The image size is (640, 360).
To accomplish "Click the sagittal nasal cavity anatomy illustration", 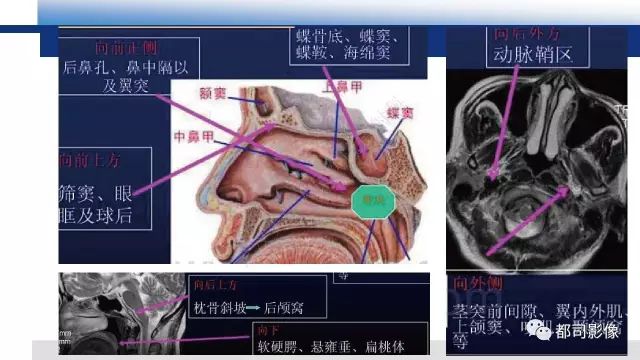I will [299, 171].
